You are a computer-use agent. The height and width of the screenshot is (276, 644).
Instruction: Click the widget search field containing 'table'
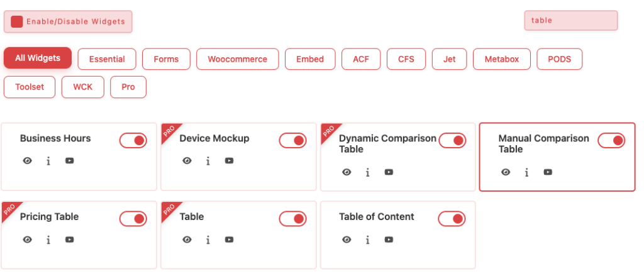click(x=570, y=20)
